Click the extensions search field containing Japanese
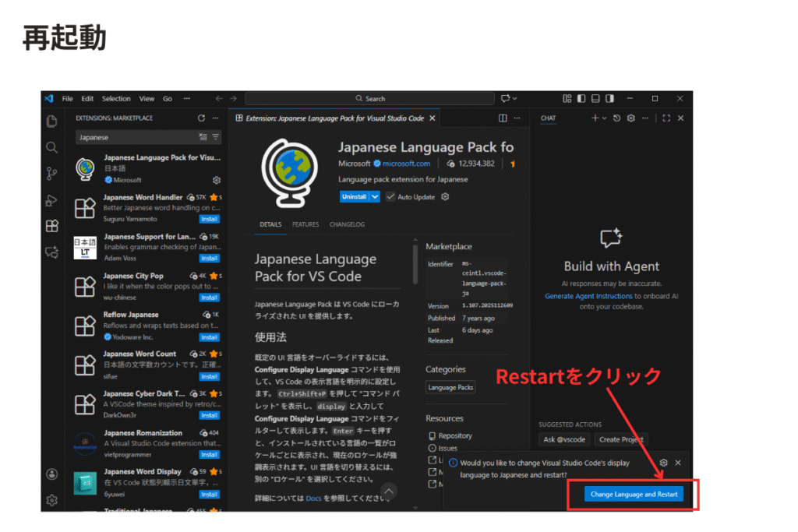Screen dimensions: 798x532 click(x=136, y=137)
